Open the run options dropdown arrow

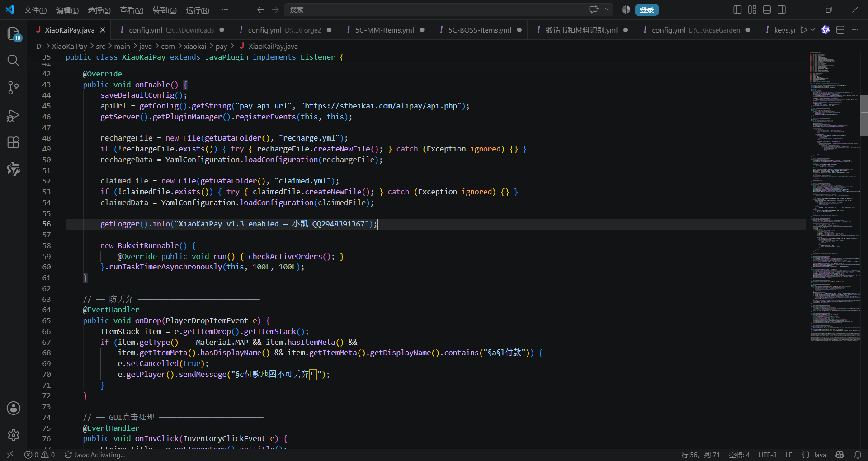[x=812, y=30]
